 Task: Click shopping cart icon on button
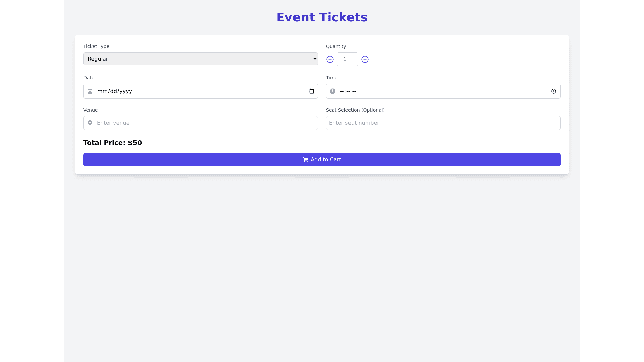click(x=305, y=160)
